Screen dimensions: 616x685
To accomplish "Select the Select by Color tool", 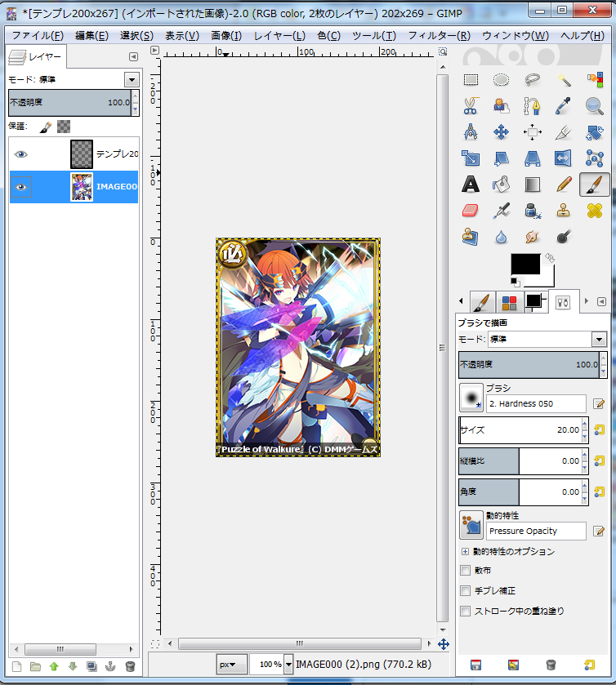I will pyautogui.click(x=595, y=79).
